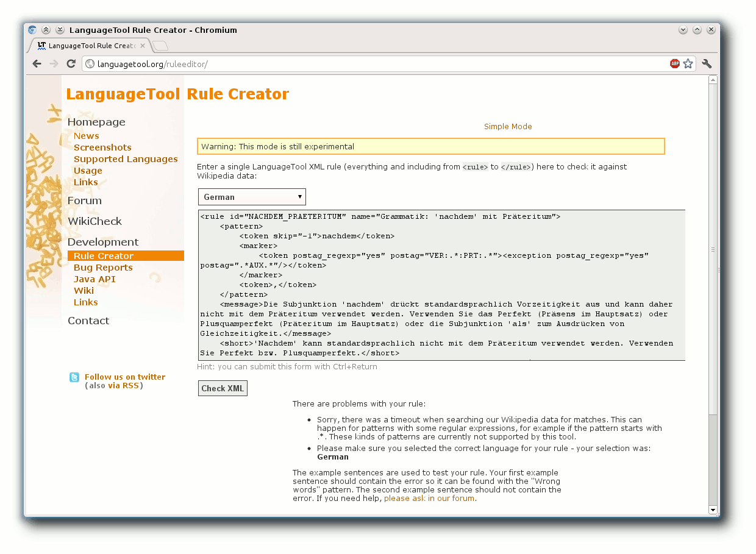Open the Forum menu item
The image size is (756, 554).
(85, 201)
